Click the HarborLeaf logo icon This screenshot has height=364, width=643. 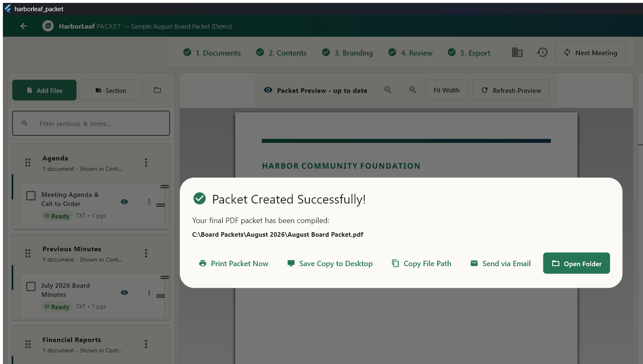48,26
